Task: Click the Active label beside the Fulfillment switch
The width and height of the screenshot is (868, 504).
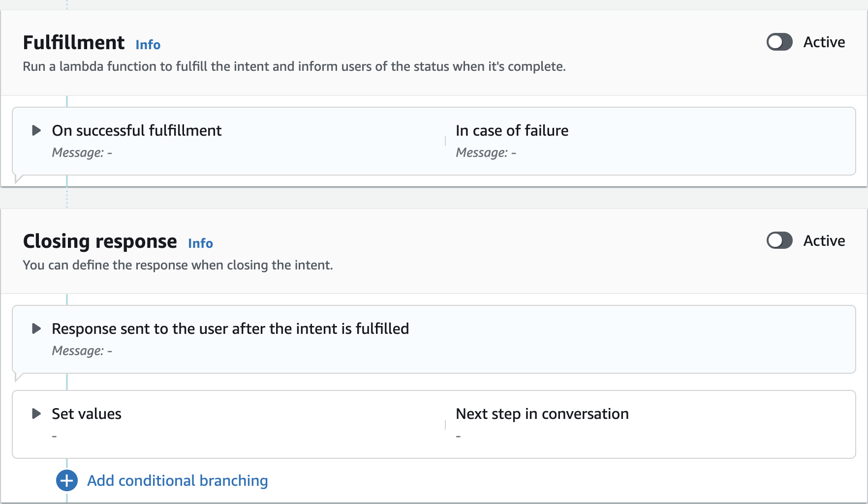Action: pos(824,42)
